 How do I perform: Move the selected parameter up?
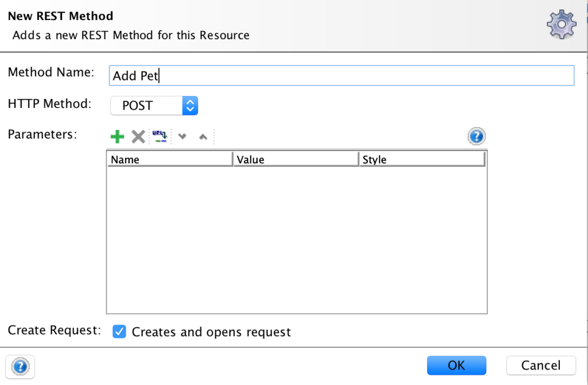pyautogui.click(x=203, y=136)
